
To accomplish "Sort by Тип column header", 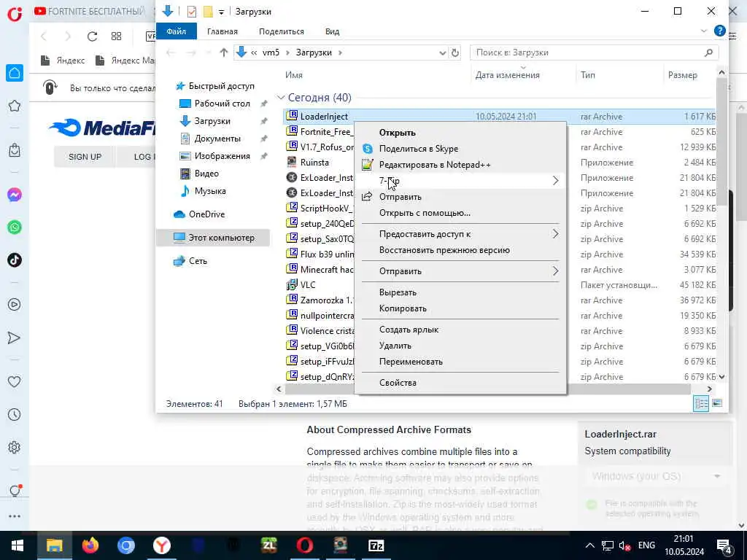I will (x=588, y=75).
